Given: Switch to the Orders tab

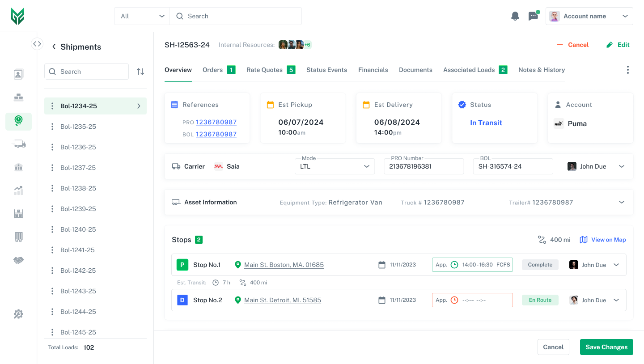Looking at the screenshot, I should [219, 70].
